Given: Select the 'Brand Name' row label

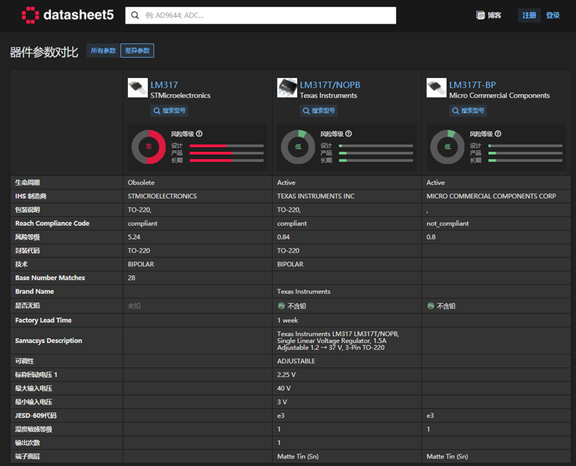Looking at the screenshot, I should point(35,291).
